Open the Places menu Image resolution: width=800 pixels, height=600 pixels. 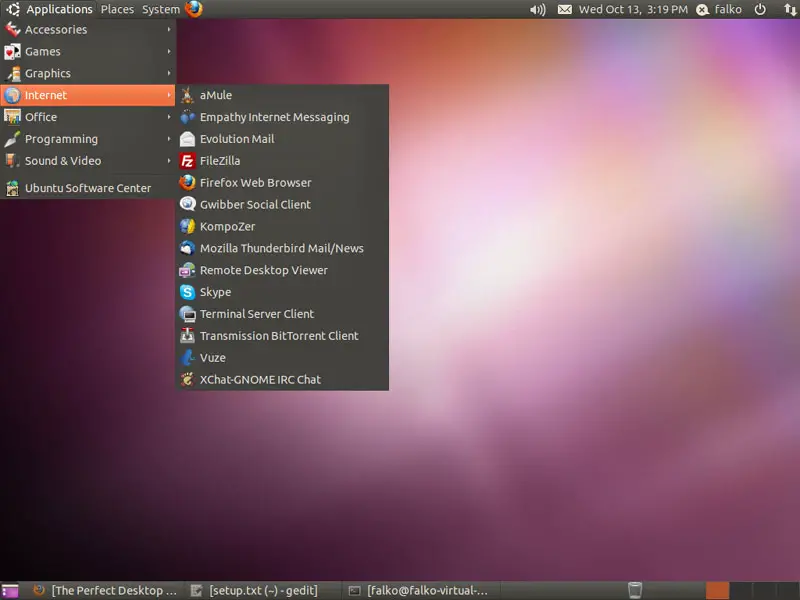tap(117, 9)
